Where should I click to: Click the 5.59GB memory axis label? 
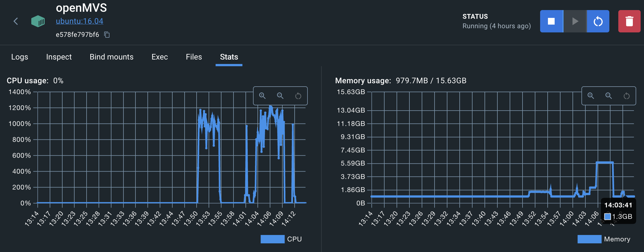click(x=353, y=163)
